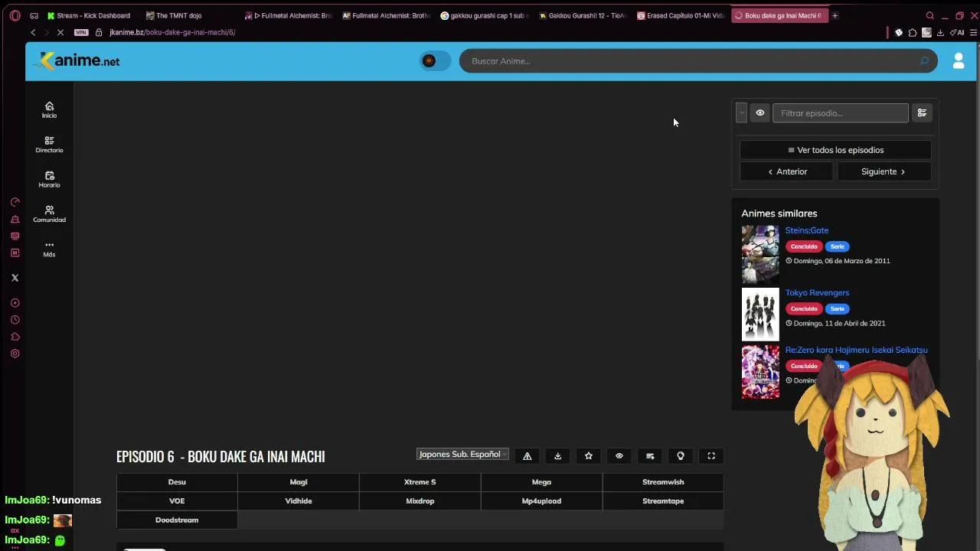Click the Tokyo Revengers cover thumbnail
980x551 pixels.
point(760,314)
